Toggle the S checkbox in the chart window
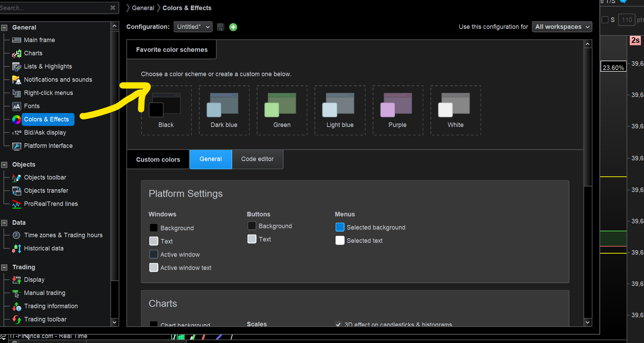 click(x=605, y=20)
